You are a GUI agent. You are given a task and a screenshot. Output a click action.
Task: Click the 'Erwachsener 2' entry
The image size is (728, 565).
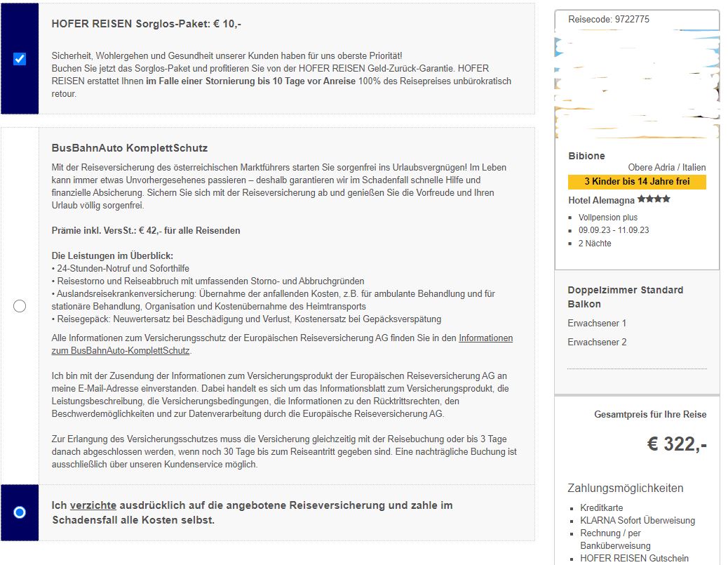597,343
